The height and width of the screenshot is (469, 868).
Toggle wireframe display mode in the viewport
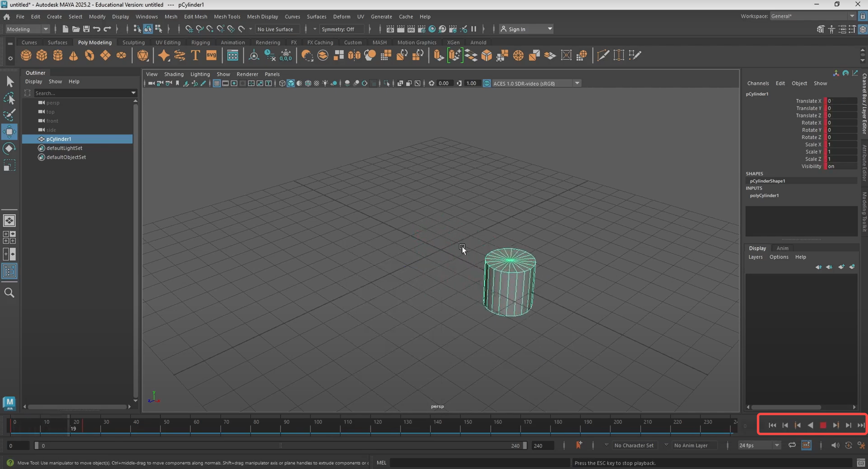(x=282, y=83)
